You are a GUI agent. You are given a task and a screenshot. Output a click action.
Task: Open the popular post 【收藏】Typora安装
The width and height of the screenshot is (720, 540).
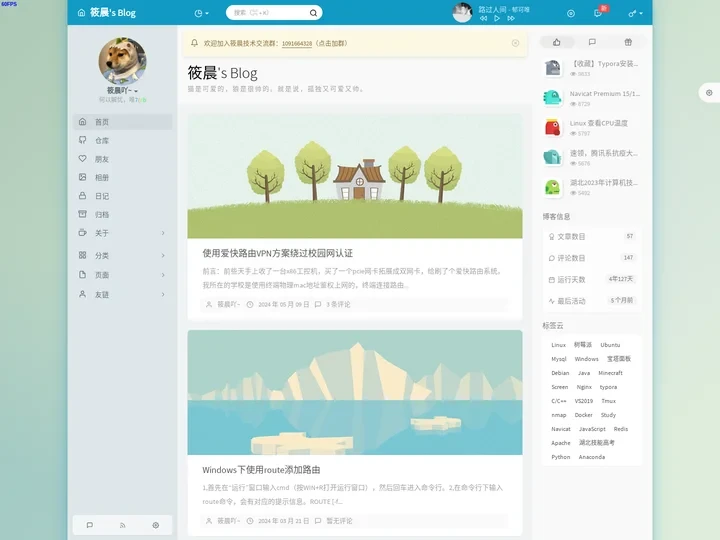604,64
